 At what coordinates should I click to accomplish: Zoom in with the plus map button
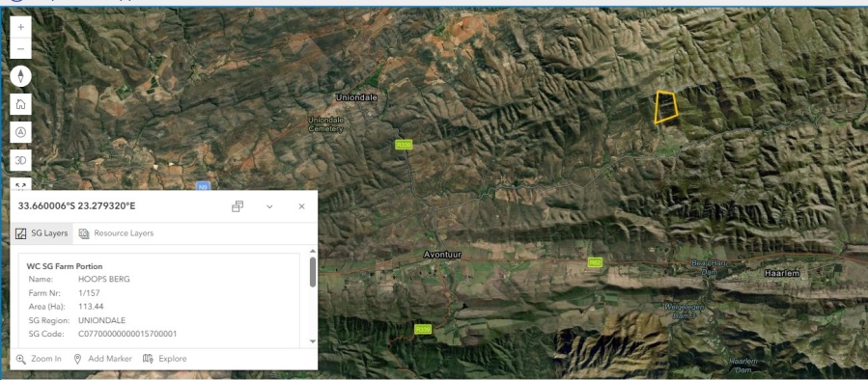point(20,27)
